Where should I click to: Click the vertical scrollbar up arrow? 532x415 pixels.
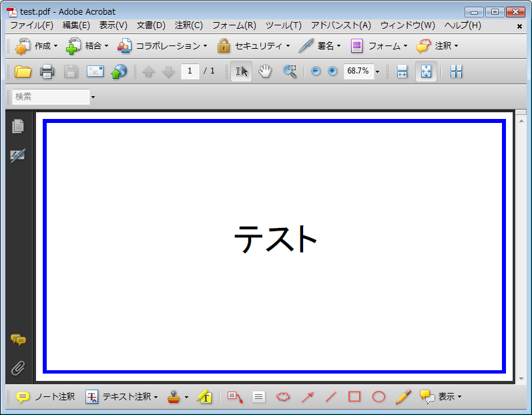point(521,121)
